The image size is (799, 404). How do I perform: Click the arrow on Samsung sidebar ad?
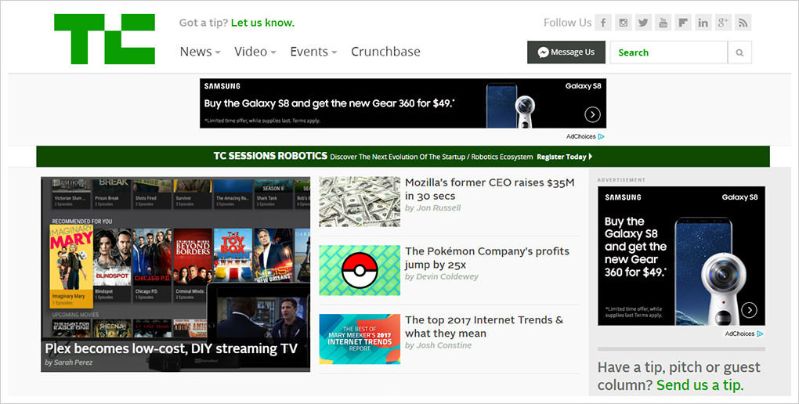[x=749, y=310]
